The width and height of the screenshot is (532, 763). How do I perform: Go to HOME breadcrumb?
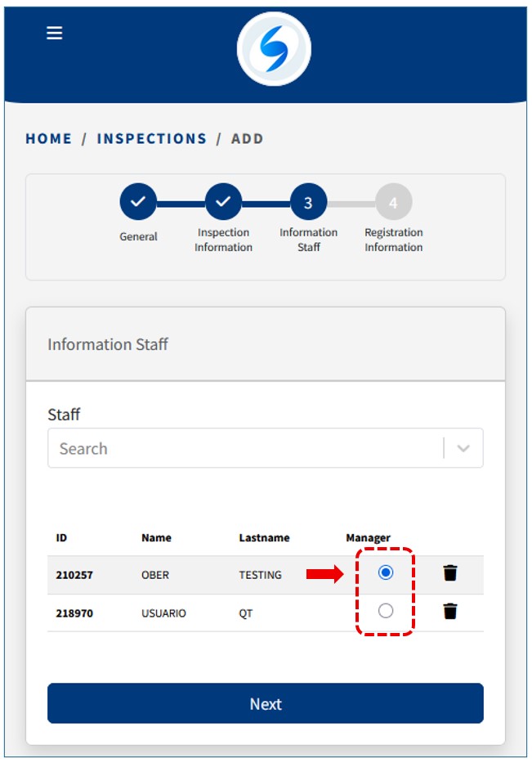49,139
